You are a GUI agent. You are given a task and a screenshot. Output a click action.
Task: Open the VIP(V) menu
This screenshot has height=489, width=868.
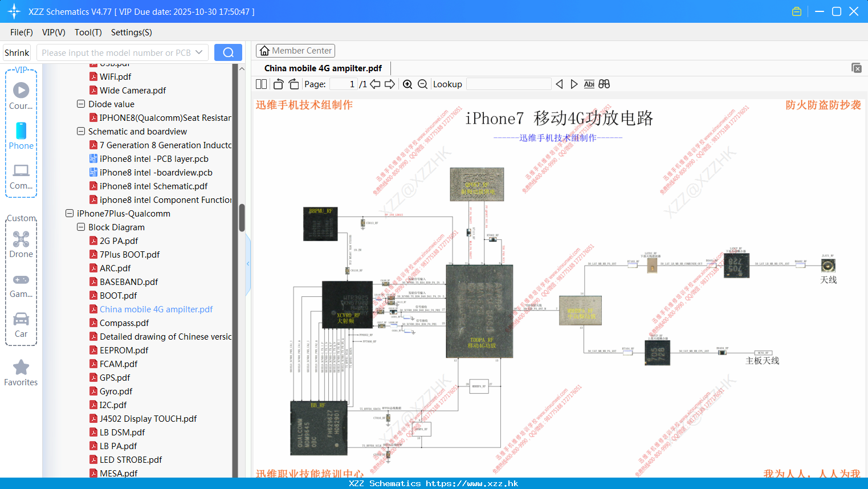pyautogui.click(x=54, y=32)
